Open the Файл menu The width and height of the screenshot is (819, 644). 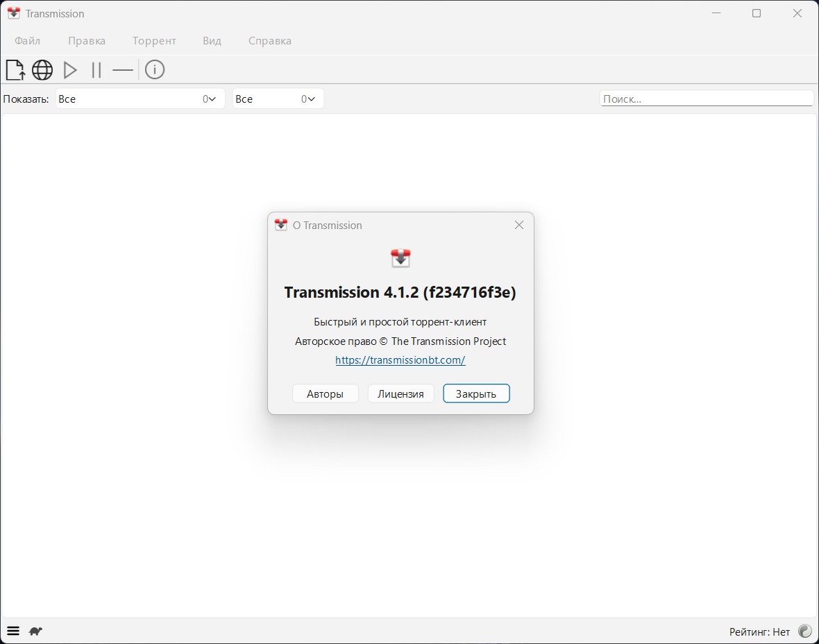(x=27, y=41)
